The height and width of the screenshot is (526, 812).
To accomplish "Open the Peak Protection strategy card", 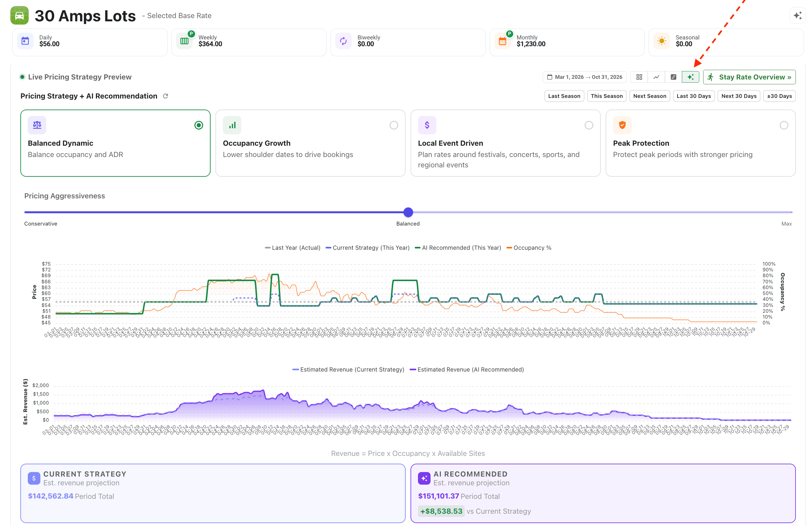I will click(701, 143).
